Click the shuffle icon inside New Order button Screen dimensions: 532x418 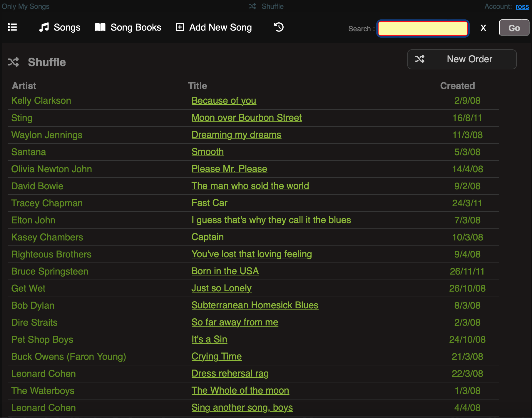pos(419,59)
